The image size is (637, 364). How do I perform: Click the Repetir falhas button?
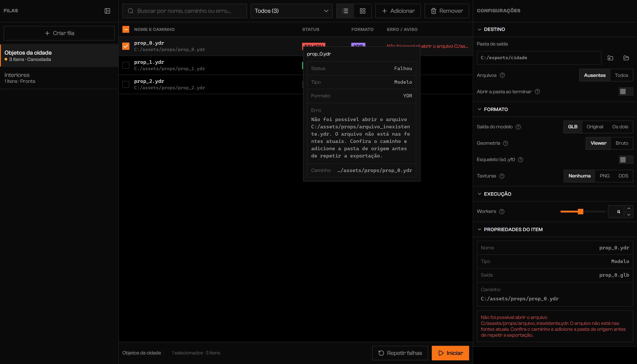[x=400, y=353]
